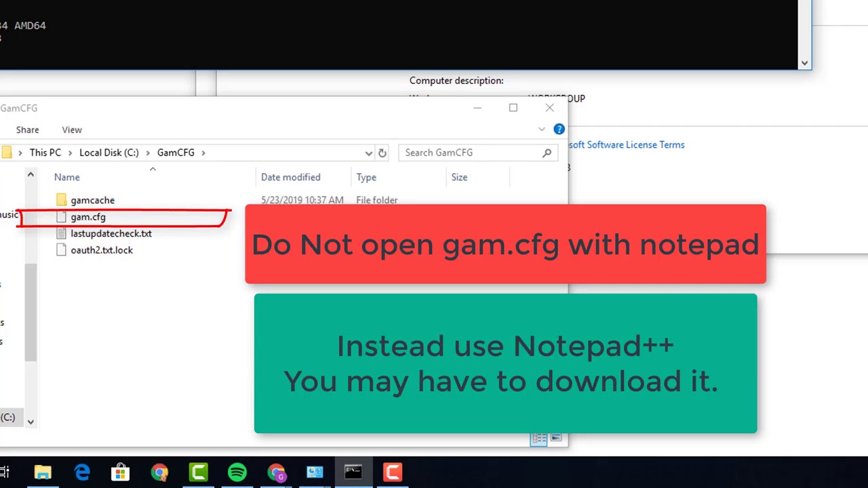
Task: Open first Chrome icon next to Store
Action: point(159,472)
